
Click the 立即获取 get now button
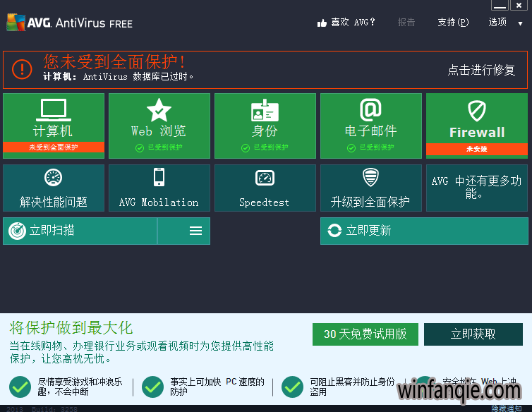(473, 334)
